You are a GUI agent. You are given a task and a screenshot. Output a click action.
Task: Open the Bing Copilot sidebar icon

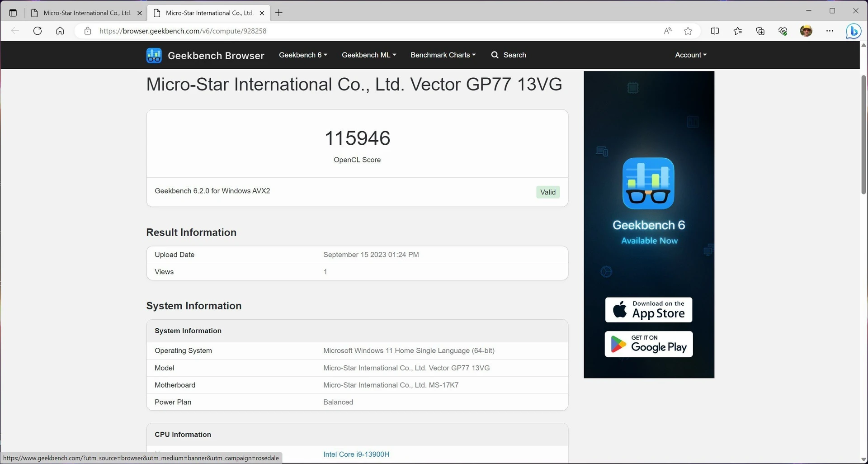854,31
